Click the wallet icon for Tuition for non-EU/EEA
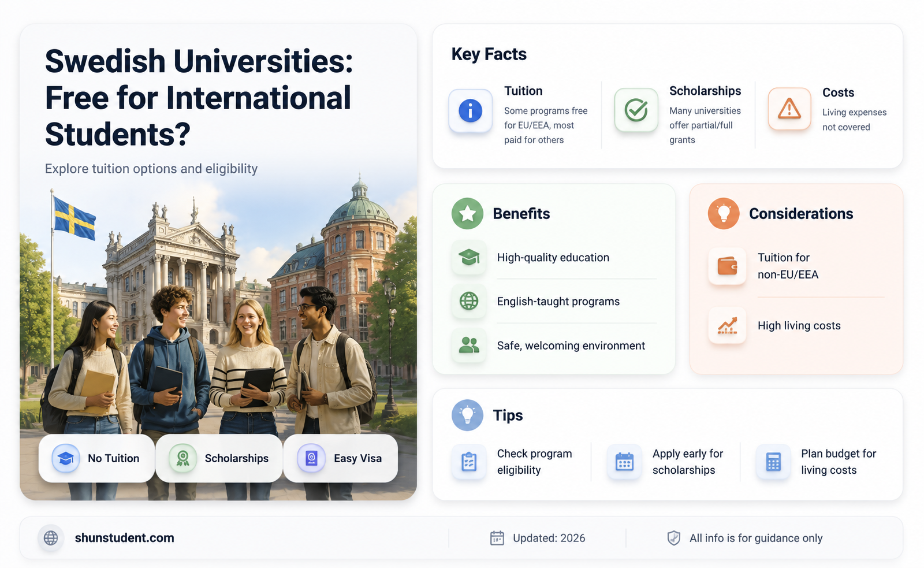924x568 pixels. [x=727, y=266]
